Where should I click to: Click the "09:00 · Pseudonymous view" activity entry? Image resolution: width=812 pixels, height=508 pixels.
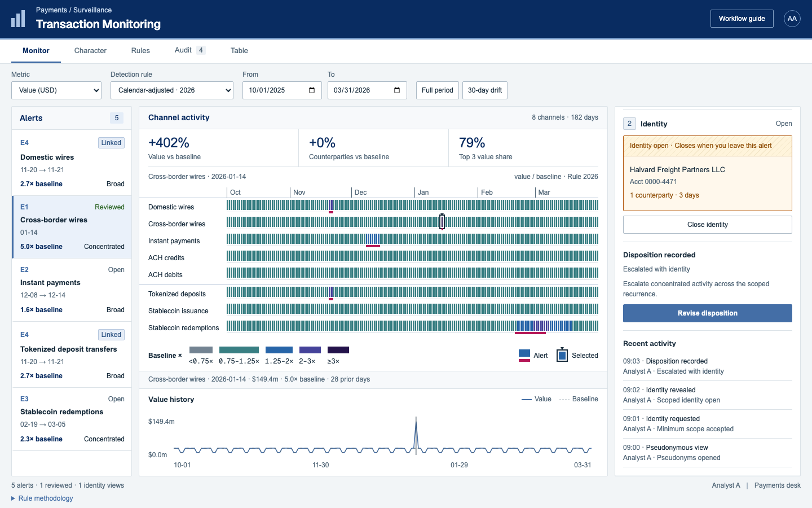click(x=708, y=453)
